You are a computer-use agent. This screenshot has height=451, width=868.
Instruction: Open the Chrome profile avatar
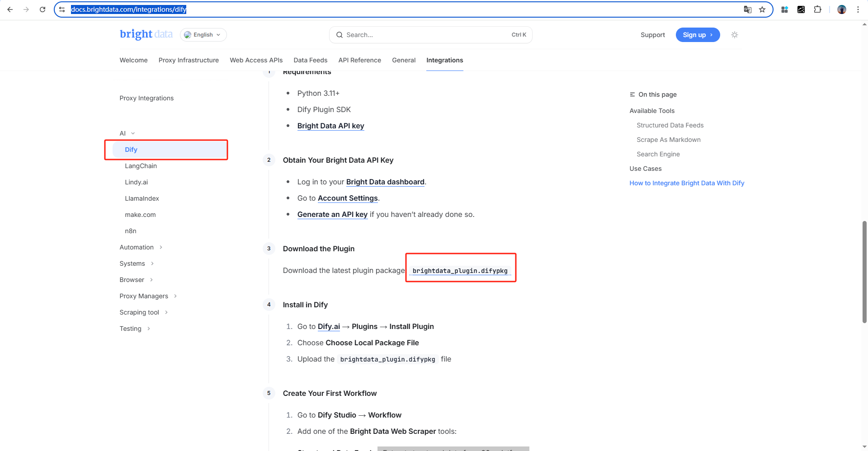(x=842, y=9)
